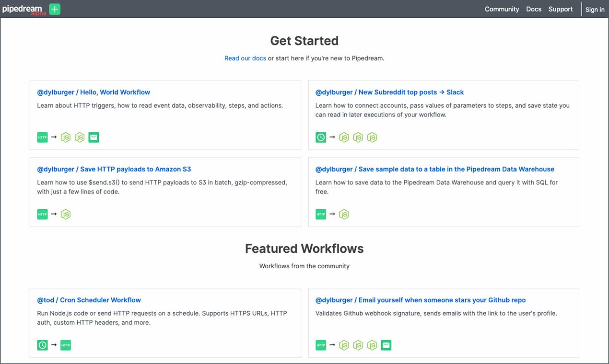Image resolution: width=609 pixels, height=364 pixels.
Task: Select second Node.js step icon in Hello, World card
Action: point(80,137)
